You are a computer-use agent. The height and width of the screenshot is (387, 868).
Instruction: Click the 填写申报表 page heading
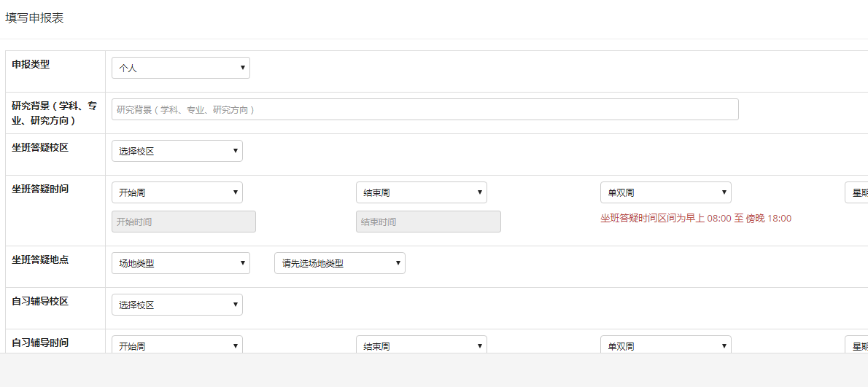34,18
